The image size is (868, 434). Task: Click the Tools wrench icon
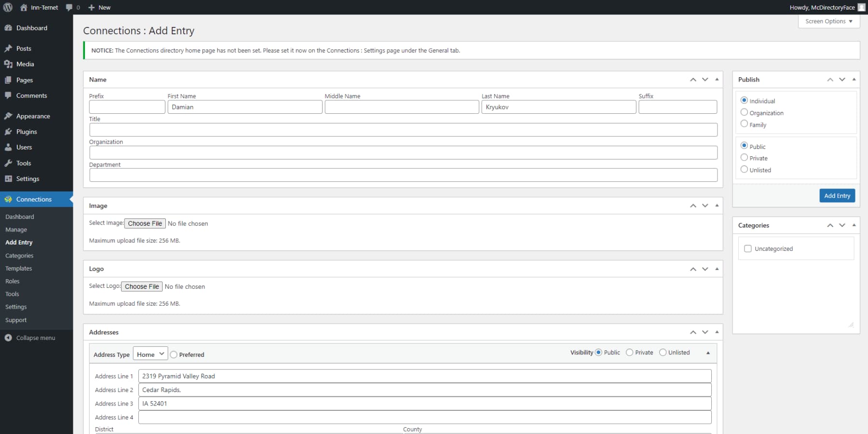click(x=9, y=163)
